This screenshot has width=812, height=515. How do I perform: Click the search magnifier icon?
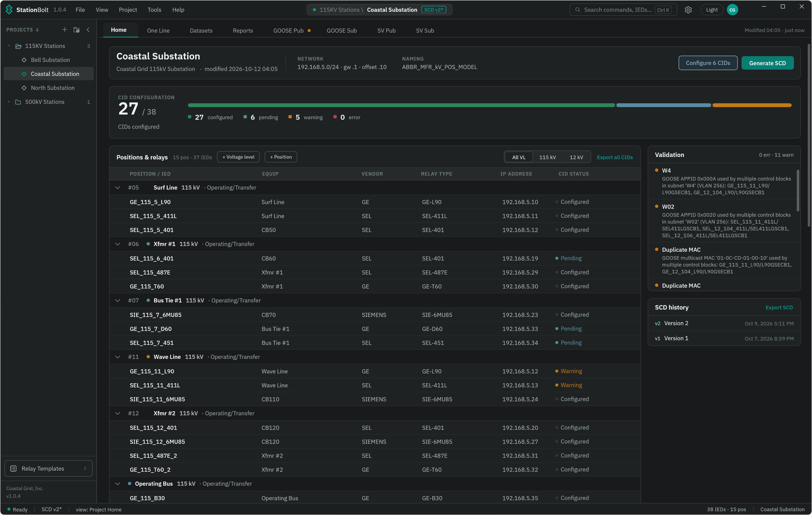click(x=578, y=10)
